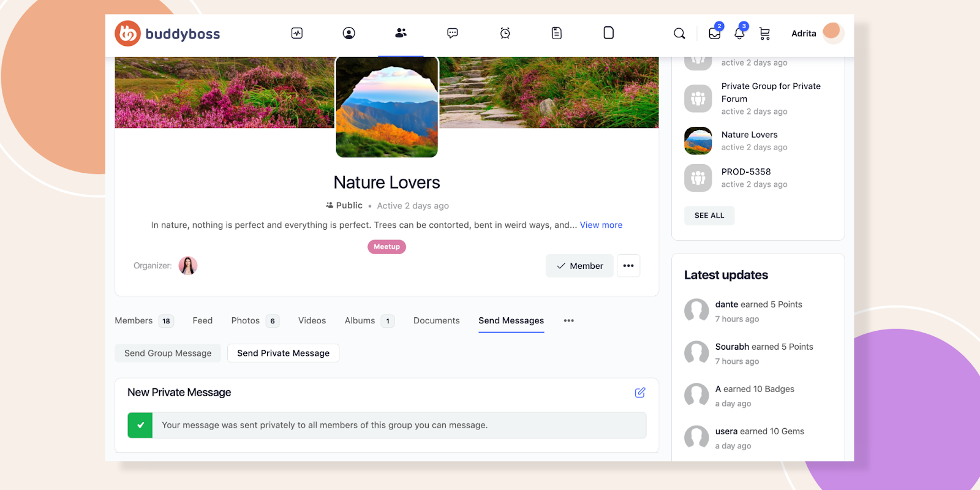Image resolution: width=980 pixels, height=490 pixels.
Task: Open the blank page icon in navigation
Action: [x=609, y=33]
